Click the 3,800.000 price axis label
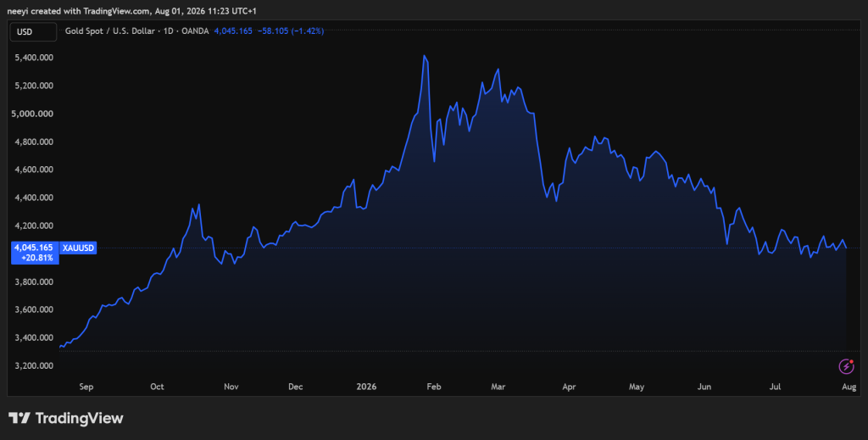 click(x=36, y=281)
